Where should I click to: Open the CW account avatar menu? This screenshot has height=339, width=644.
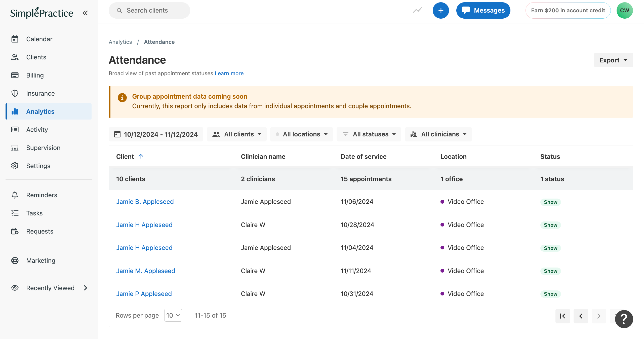[x=625, y=10]
